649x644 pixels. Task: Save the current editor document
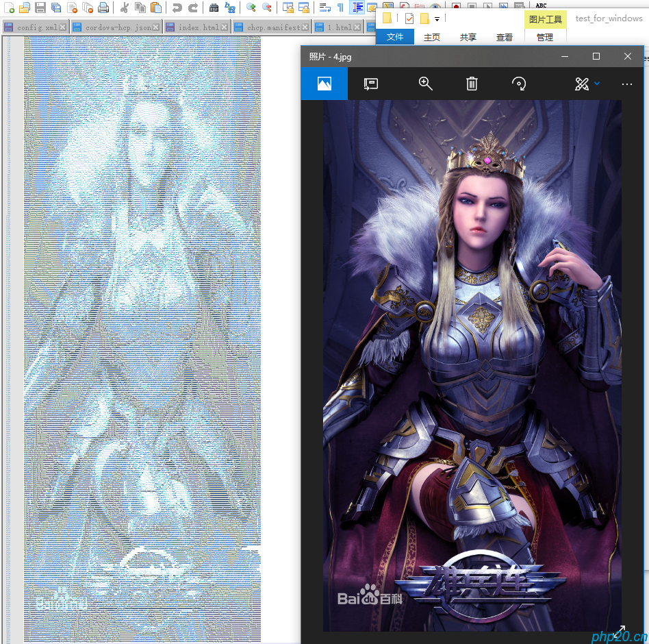tap(40, 7)
